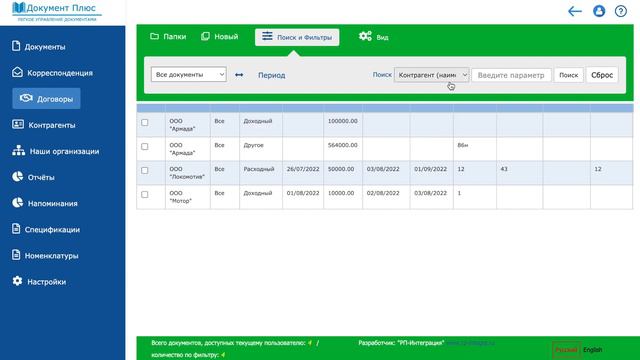Click the Номенклатуры document icon
This screenshot has width=640, height=360.
pyautogui.click(x=16, y=255)
